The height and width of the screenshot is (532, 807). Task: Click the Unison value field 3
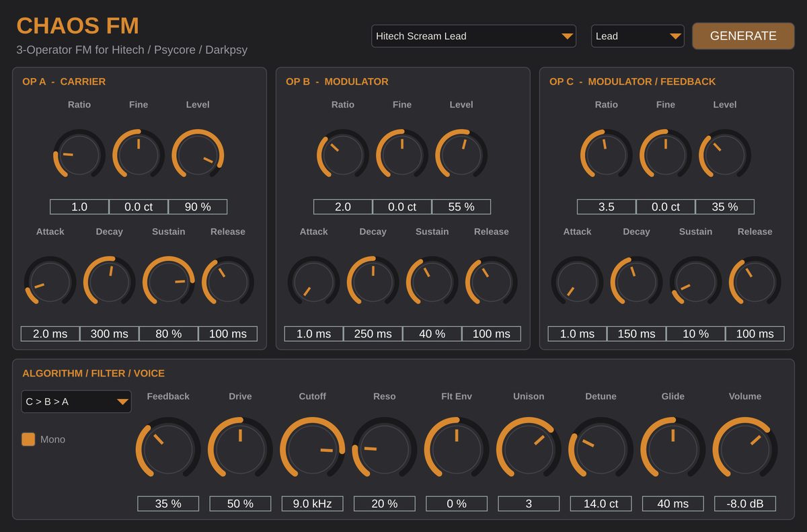click(529, 503)
